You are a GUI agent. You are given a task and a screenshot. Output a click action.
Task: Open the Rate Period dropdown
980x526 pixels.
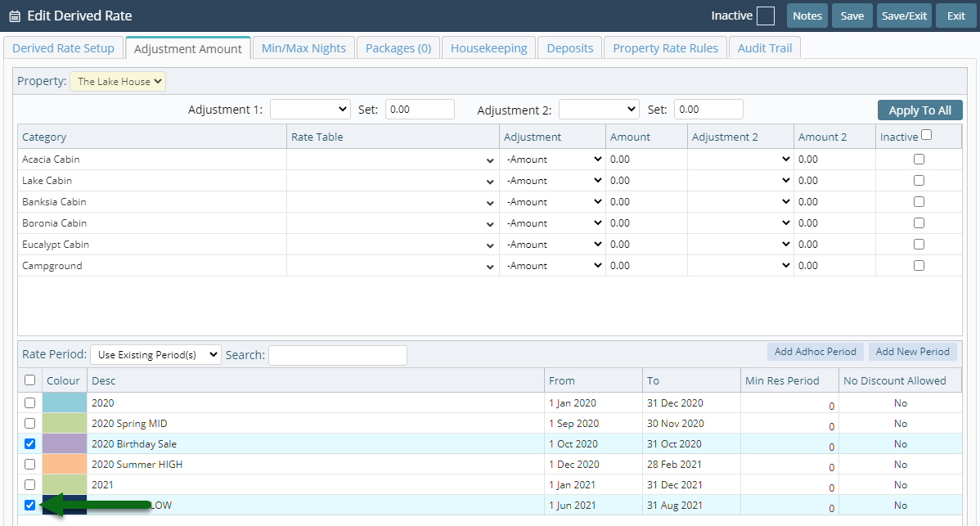click(x=155, y=355)
